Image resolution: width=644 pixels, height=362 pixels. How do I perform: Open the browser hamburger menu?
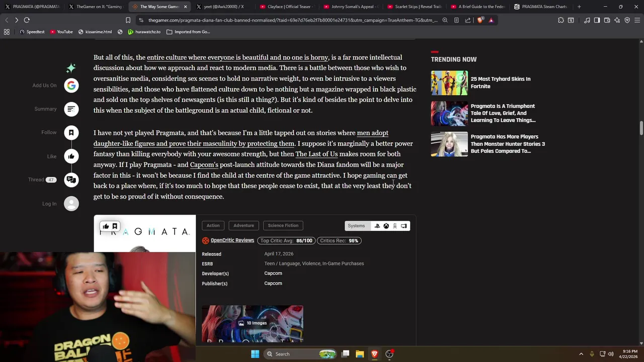click(637, 20)
